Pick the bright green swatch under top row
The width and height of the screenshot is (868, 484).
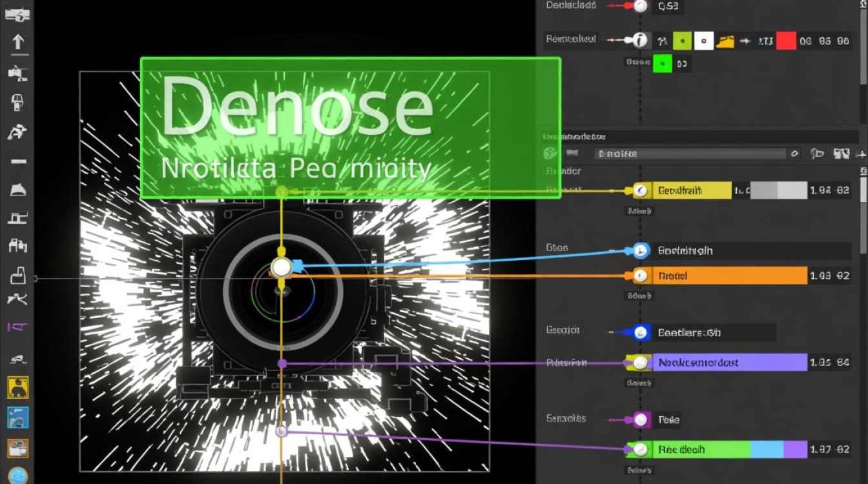click(x=662, y=63)
